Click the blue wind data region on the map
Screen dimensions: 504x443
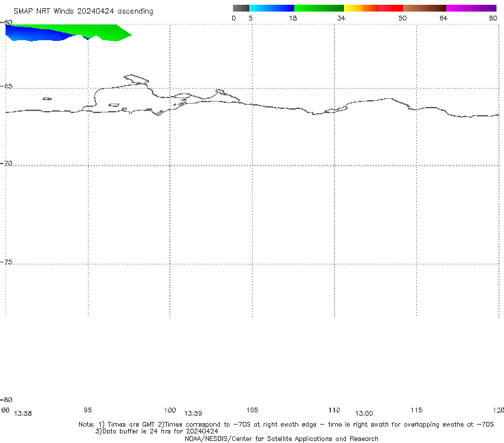click(35, 34)
